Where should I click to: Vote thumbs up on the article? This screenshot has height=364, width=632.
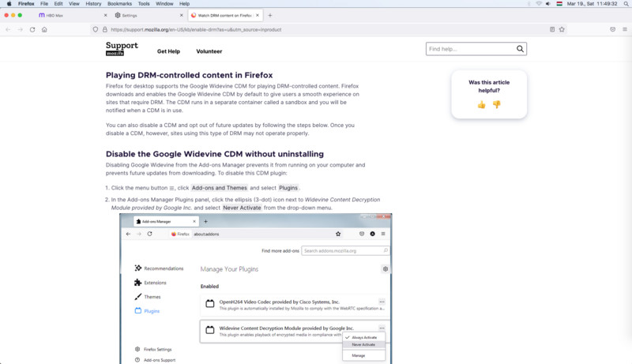coord(481,105)
